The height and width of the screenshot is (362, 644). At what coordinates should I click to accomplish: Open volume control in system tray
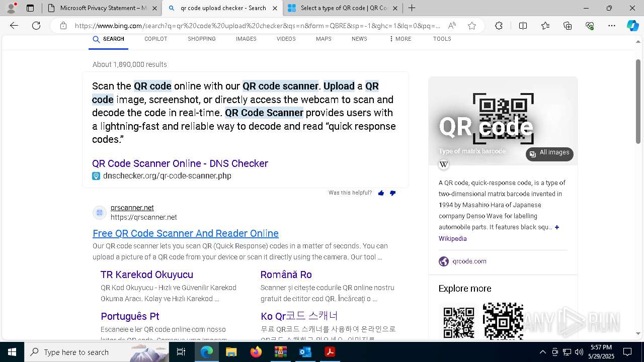pos(579,352)
